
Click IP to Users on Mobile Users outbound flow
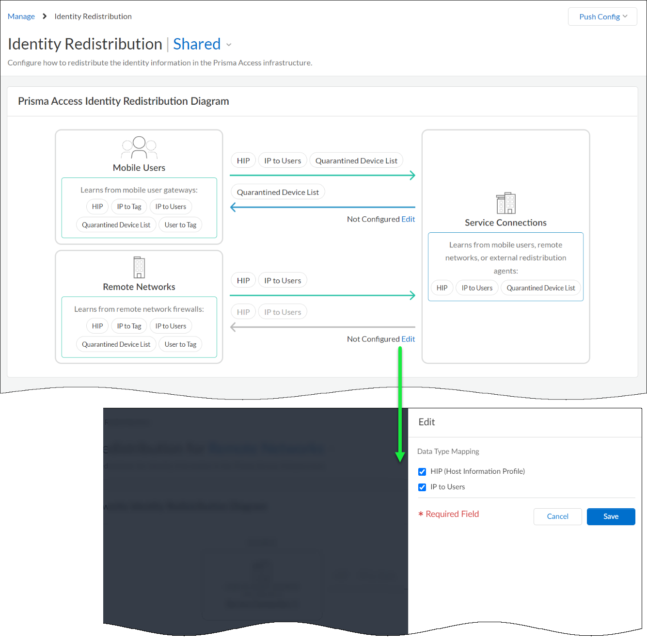283,161
